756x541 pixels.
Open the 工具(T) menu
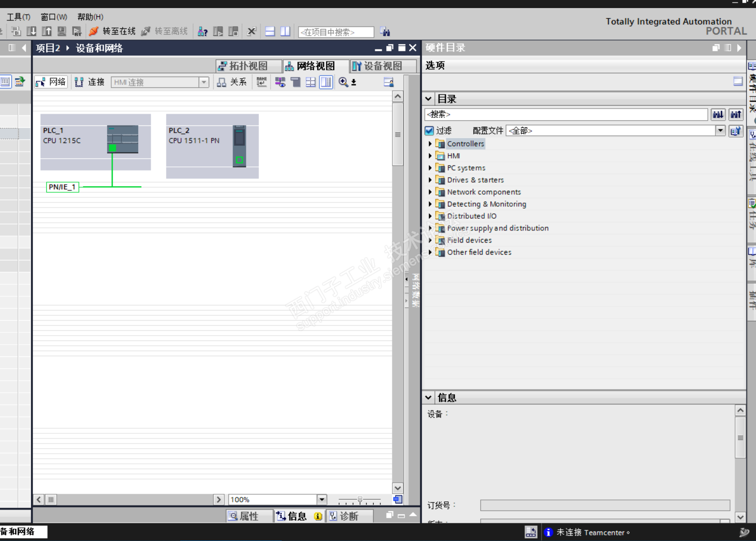(18, 17)
